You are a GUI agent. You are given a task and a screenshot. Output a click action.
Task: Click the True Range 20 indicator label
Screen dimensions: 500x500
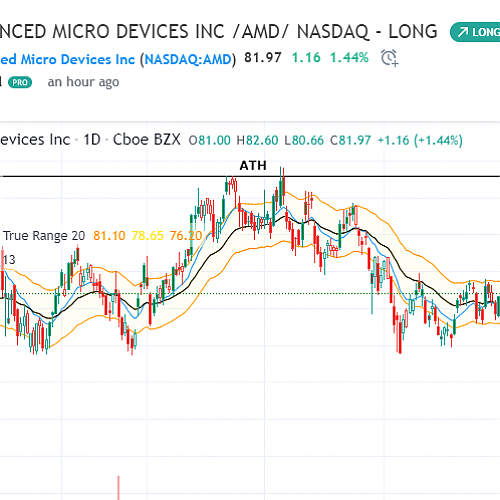click(x=44, y=236)
